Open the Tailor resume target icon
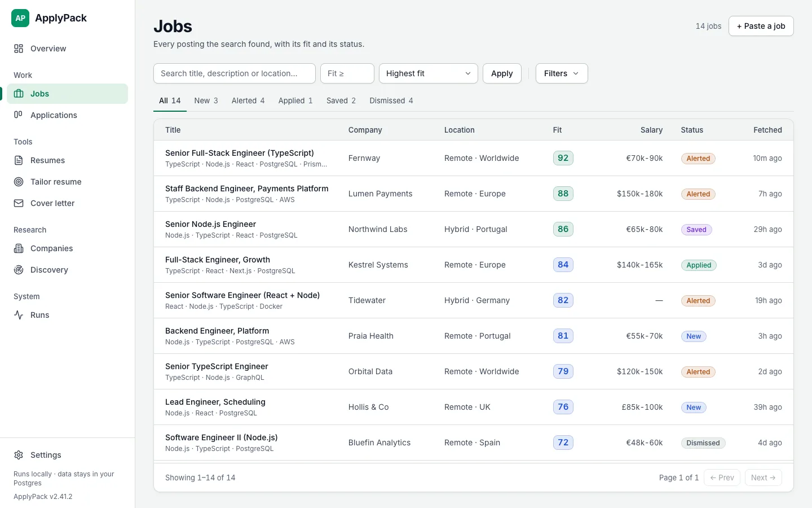The width and height of the screenshot is (812, 508). [19, 182]
